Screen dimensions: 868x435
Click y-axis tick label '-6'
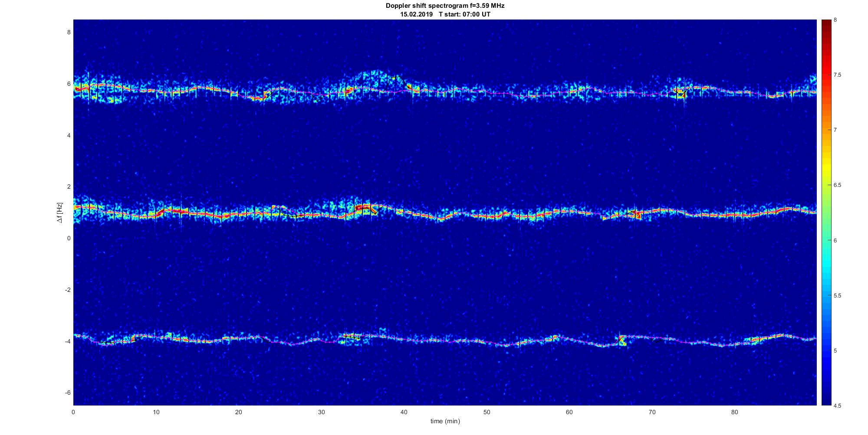pos(67,393)
